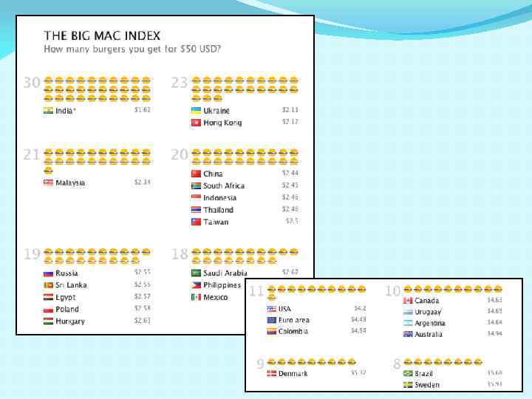
Task: Click the large number 18 above Saudi Arabia
Action: pos(180,253)
